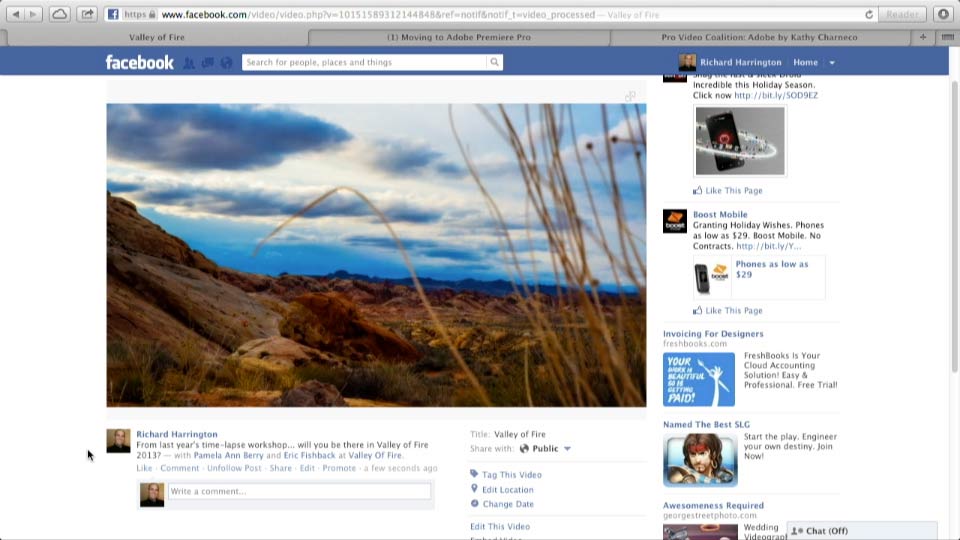
Task: Share the video post
Action: pos(280,468)
